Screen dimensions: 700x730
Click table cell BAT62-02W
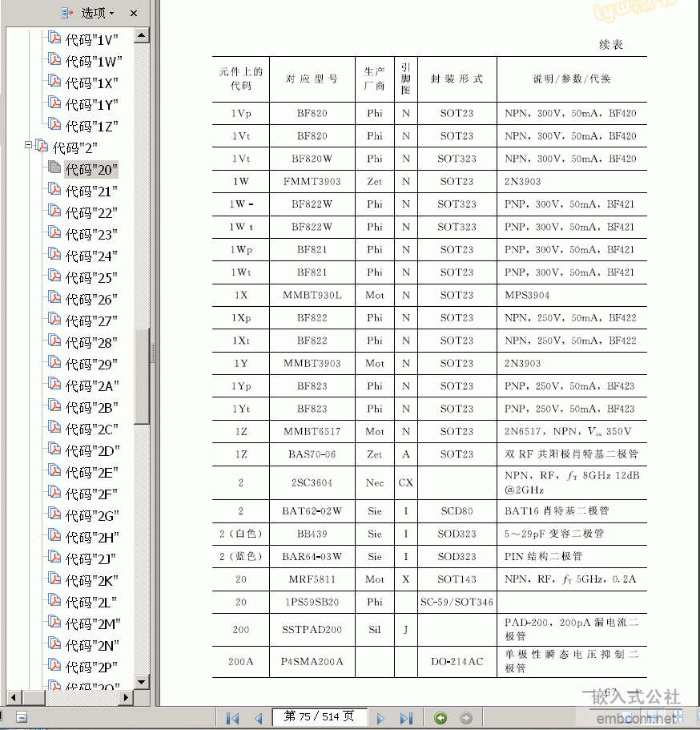[312, 511]
